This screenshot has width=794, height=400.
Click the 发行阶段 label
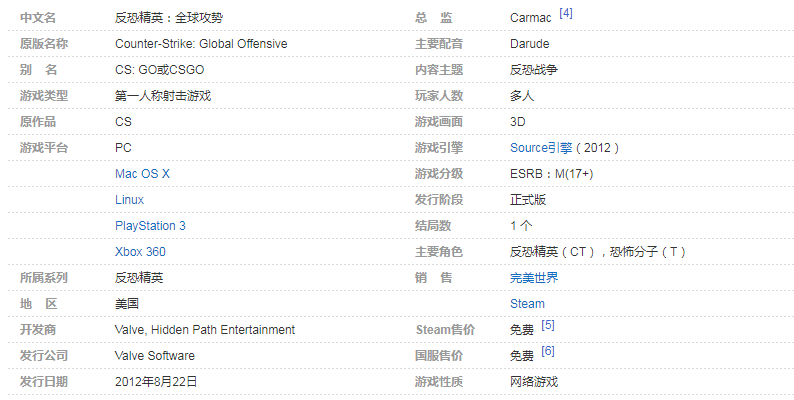point(439,199)
